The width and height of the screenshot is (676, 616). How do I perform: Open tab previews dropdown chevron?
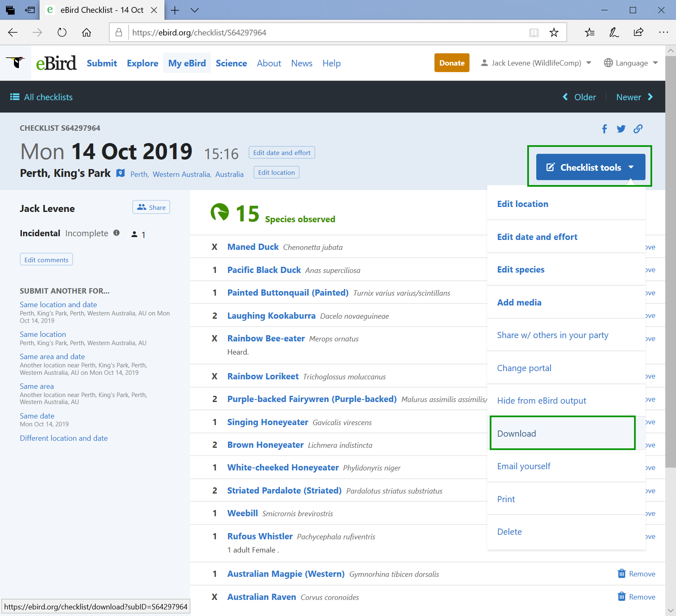(195, 10)
